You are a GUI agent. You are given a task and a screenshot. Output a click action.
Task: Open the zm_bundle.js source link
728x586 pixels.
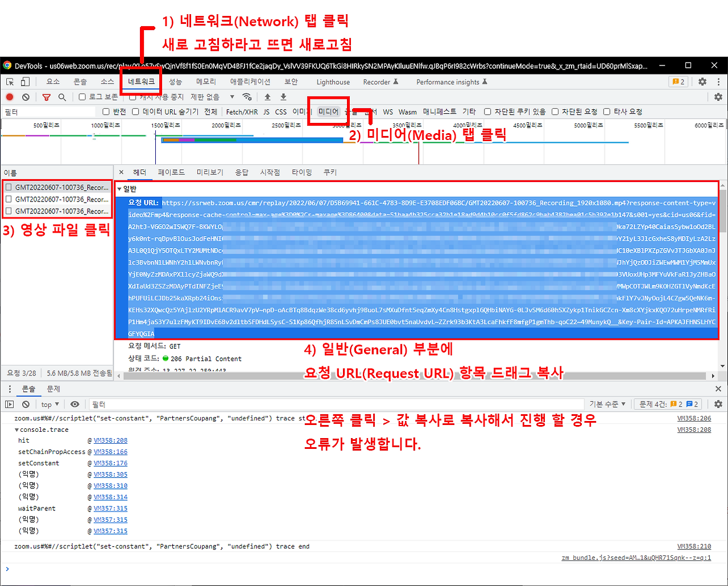(x=636, y=558)
